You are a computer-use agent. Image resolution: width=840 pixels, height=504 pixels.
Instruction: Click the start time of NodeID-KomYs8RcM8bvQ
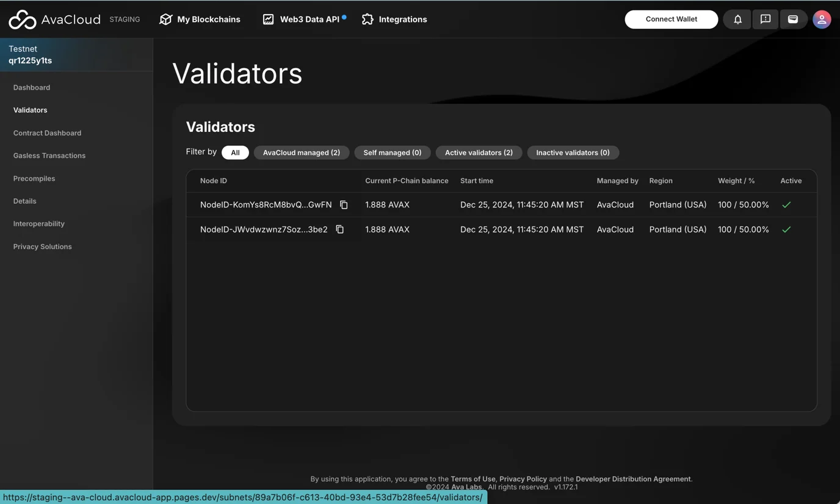tap(522, 205)
